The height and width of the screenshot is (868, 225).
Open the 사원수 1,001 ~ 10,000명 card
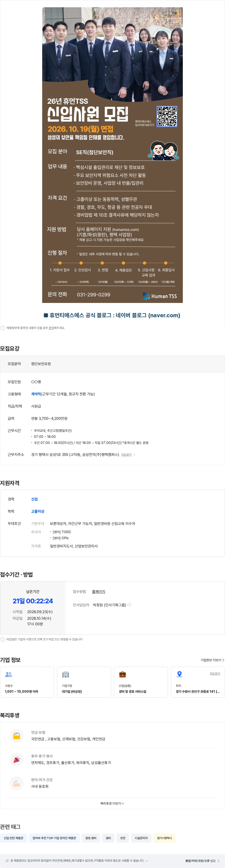click(x=27, y=682)
